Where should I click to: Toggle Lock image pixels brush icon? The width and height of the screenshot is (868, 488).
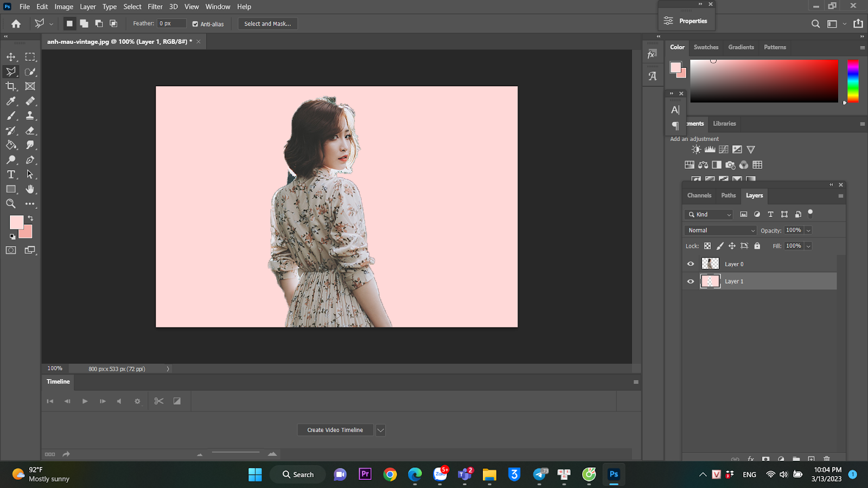click(x=720, y=246)
